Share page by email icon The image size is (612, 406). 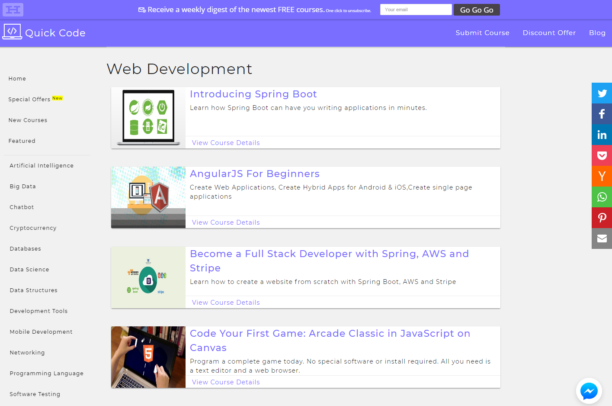(602, 238)
